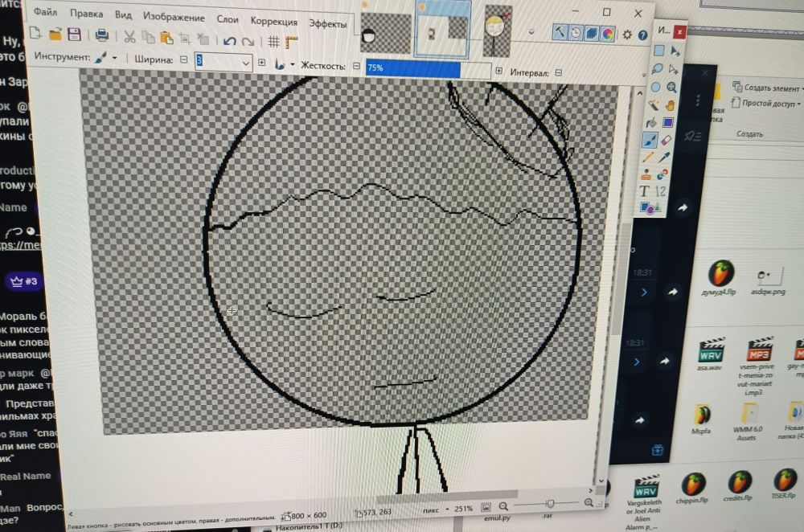This screenshot has width=804, height=532.
Task: Open the Paint.NET settings gear
Action: click(x=627, y=35)
